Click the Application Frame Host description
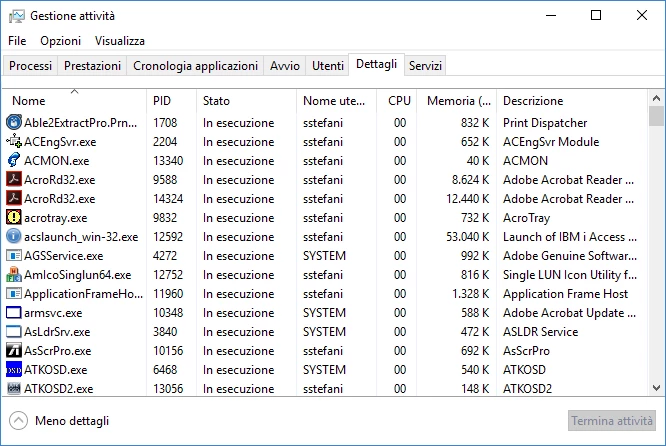666x446 pixels. click(x=565, y=294)
